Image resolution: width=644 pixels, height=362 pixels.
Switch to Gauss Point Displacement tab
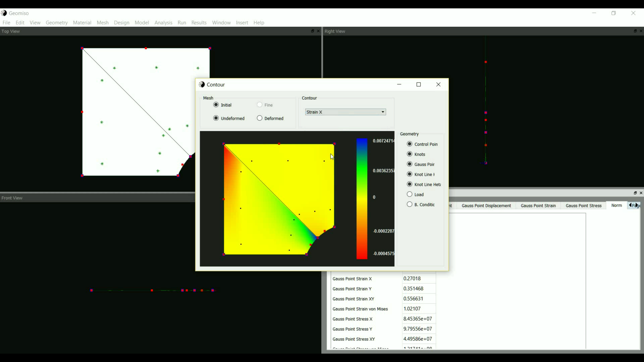(486, 206)
